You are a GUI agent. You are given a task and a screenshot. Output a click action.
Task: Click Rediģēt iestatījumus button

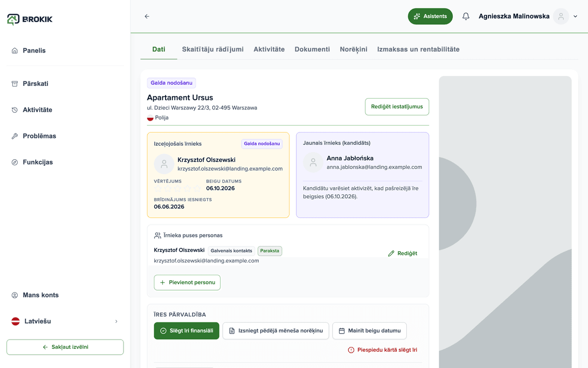point(397,106)
